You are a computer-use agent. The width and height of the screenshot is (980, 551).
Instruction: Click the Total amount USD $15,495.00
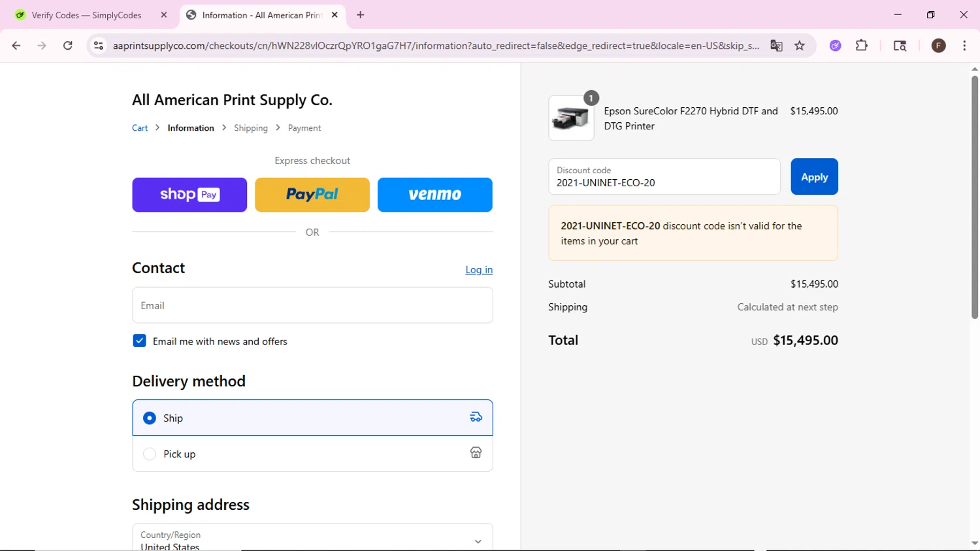(794, 341)
